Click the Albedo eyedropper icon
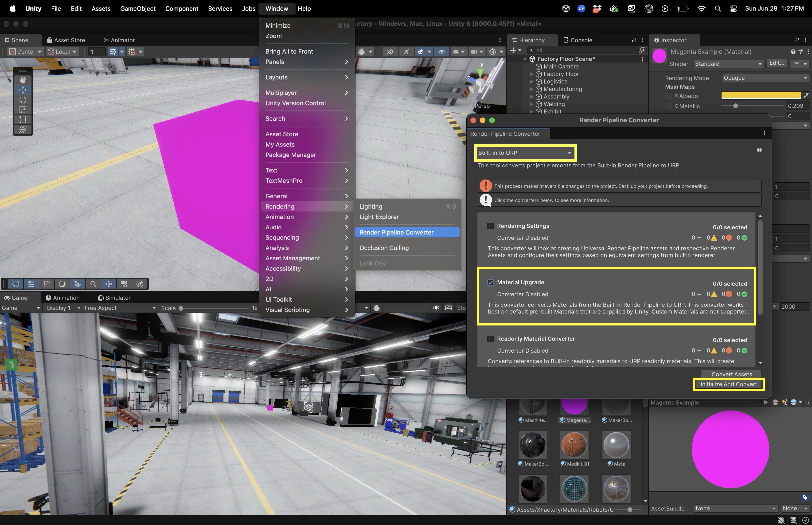812x525 pixels. (x=806, y=95)
